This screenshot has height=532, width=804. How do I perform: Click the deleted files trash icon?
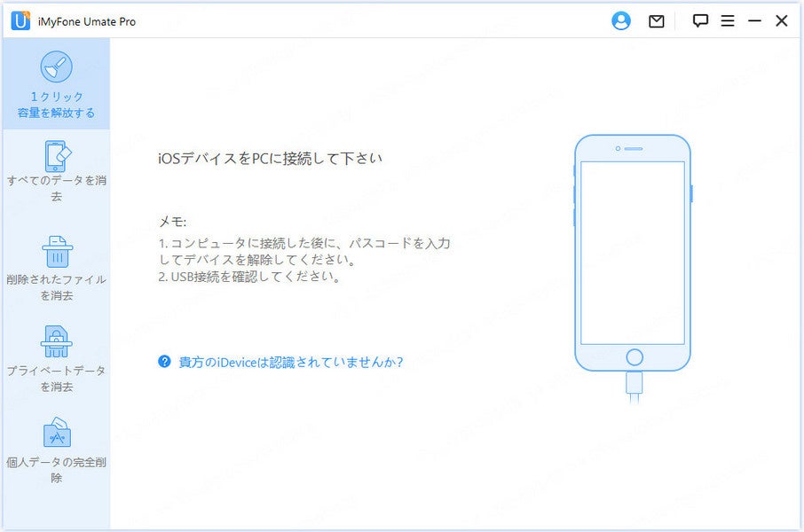pos(58,252)
